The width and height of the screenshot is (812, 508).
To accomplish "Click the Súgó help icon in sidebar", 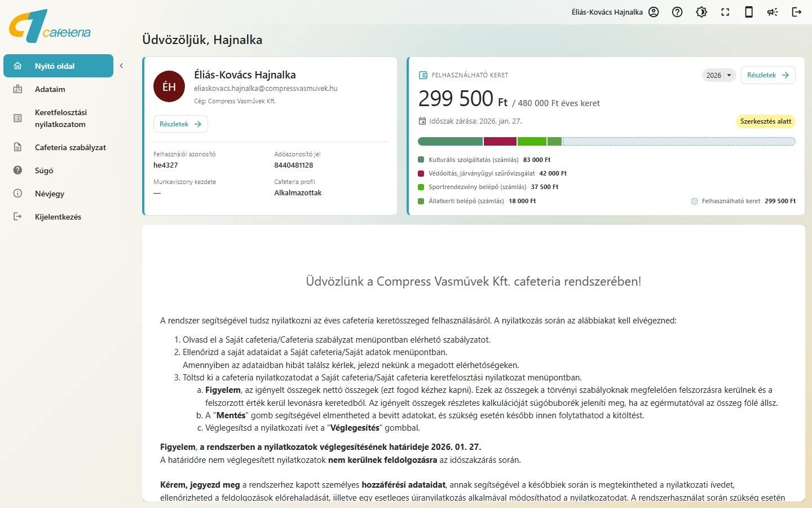I will (17, 170).
